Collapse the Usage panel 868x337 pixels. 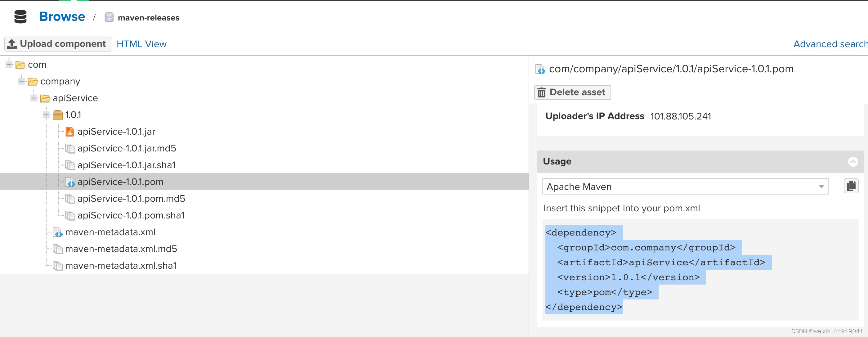(852, 162)
